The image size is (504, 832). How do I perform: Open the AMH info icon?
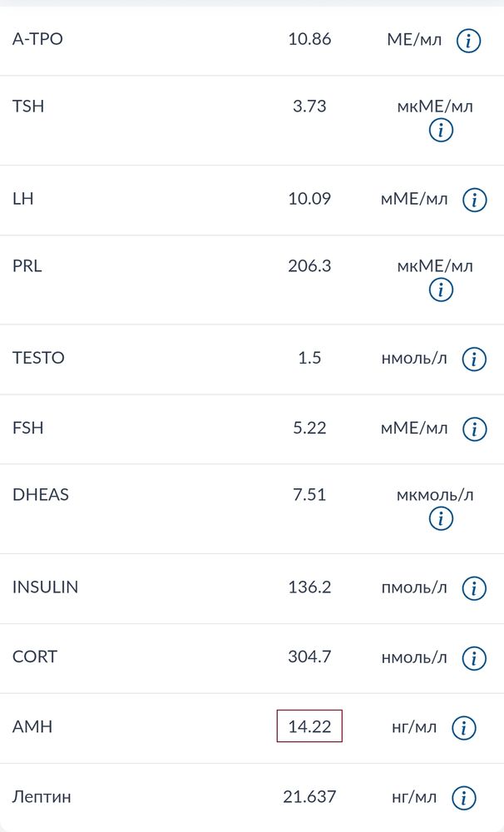(464, 728)
